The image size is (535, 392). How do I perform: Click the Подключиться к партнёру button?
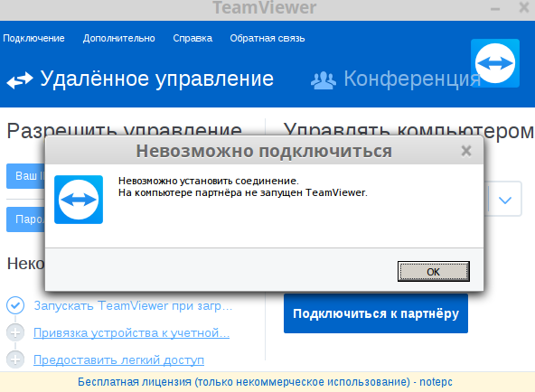(376, 313)
